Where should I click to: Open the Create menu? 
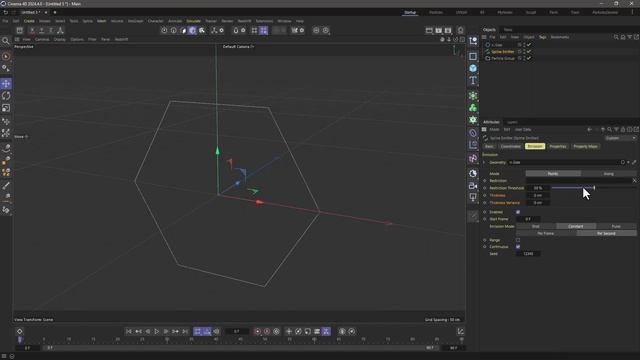(x=29, y=21)
